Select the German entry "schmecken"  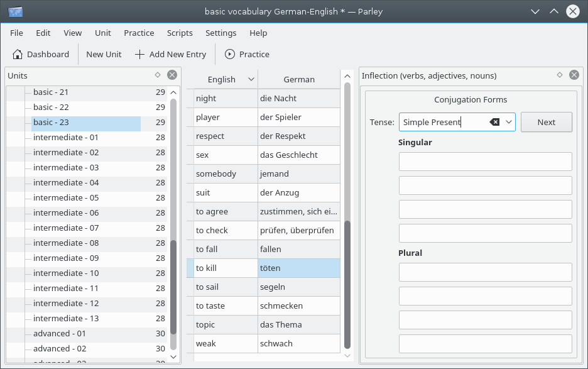pos(298,306)
